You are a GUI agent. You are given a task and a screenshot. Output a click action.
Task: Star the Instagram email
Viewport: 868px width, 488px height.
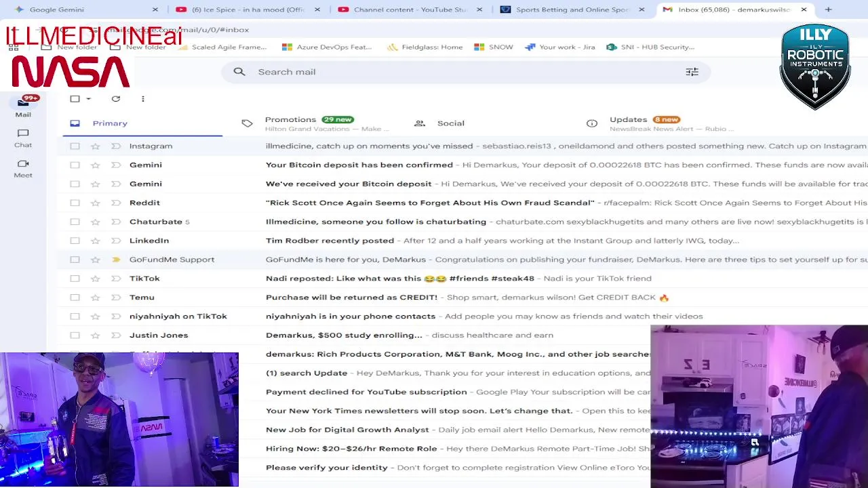coord(96,146)
